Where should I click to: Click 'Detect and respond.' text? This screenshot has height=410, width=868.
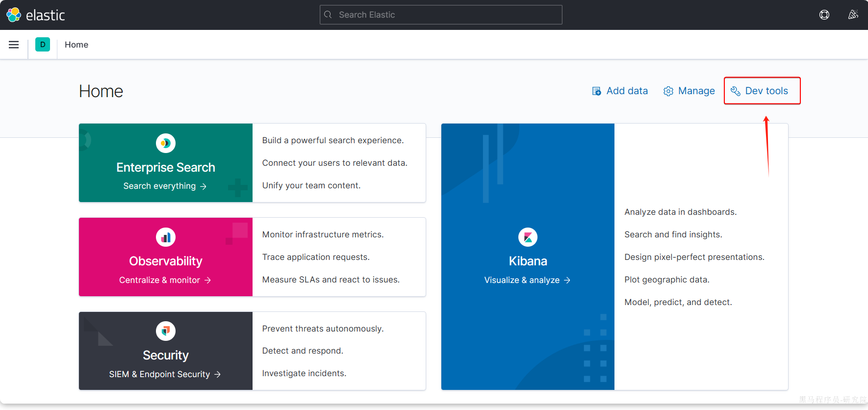303,351
